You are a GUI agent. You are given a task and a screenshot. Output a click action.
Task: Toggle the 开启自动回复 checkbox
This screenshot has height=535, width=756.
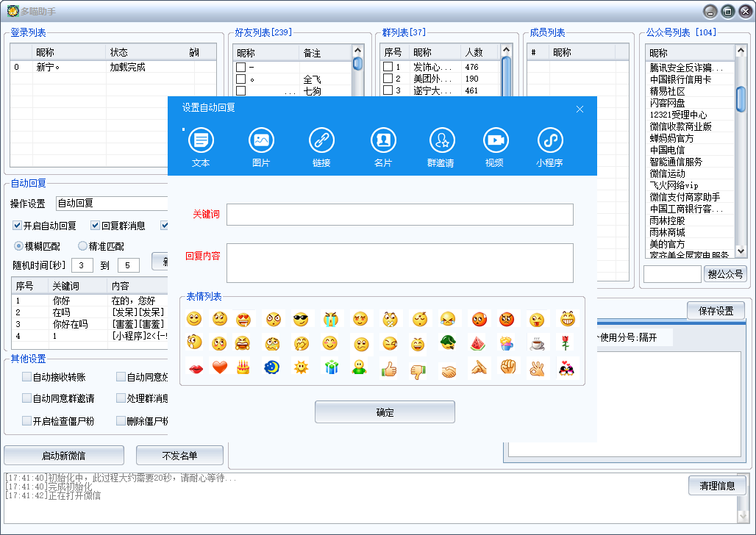click(18, 226)
